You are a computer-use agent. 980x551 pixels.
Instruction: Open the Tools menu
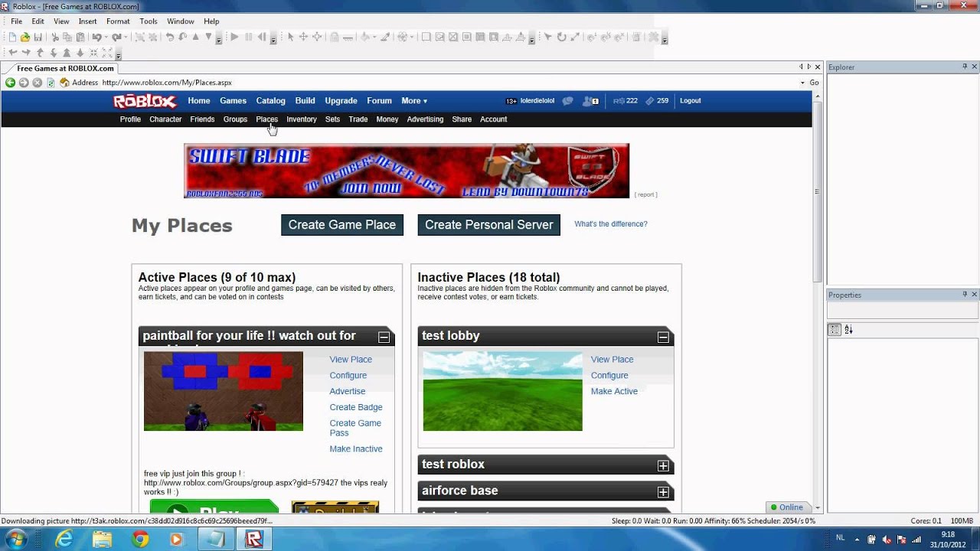click(x=149, y=21)
